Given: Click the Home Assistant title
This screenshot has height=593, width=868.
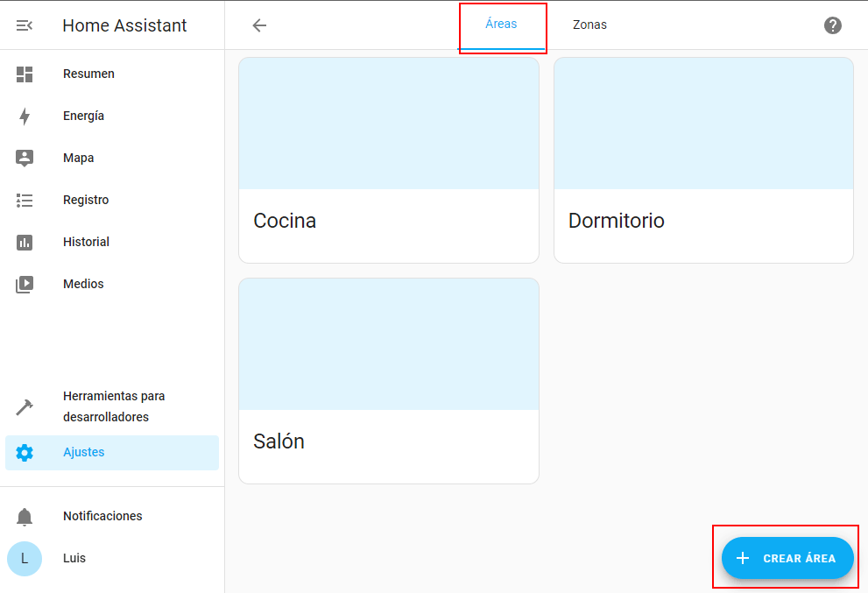Looking at the screenshot, I should pos(124,25).
